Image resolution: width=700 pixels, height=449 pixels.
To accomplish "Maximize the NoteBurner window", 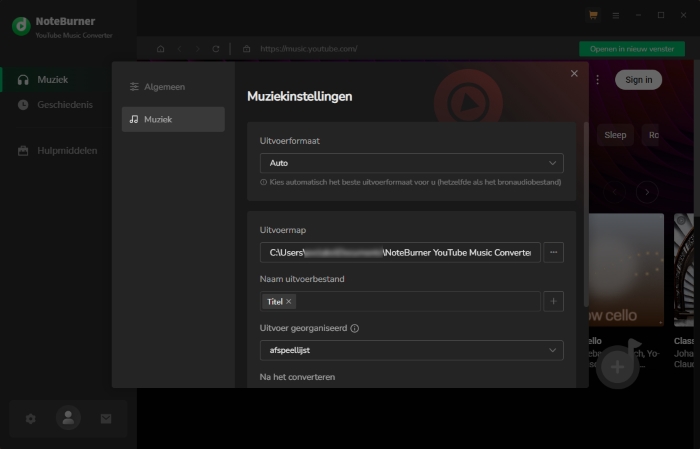I will [x=661, y=15].
